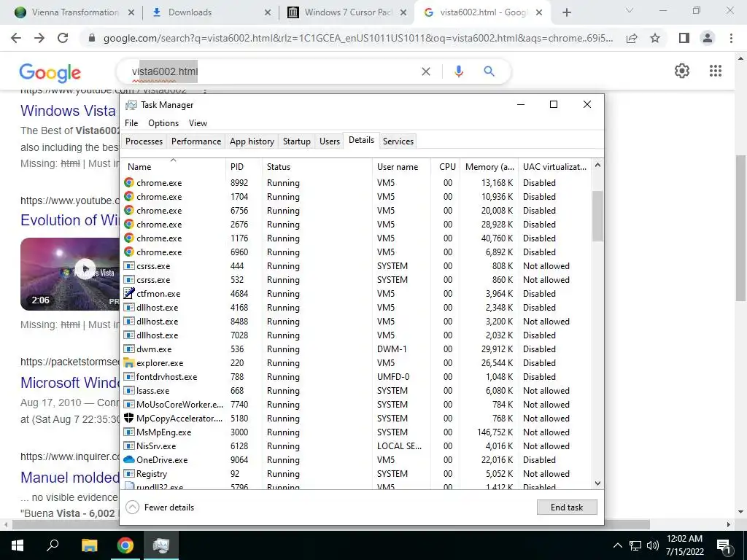Select the dwm.exe process row
The image size is (747, 560).
click(x=356, y=349)
